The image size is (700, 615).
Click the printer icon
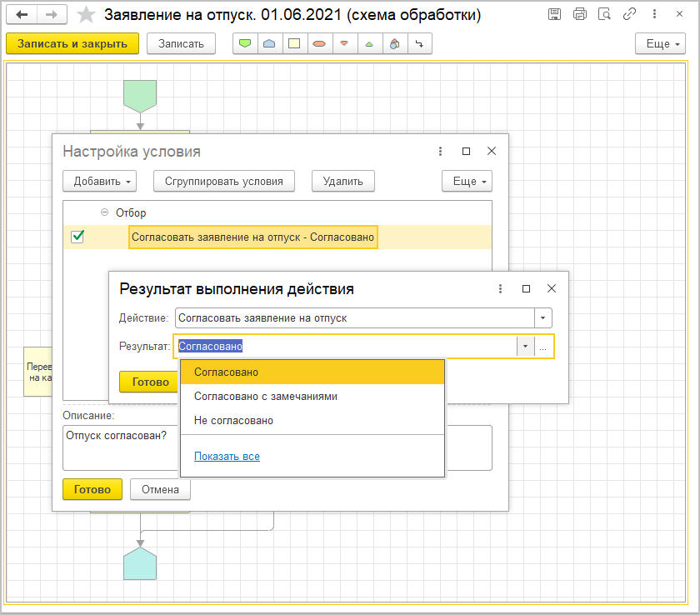[580, 14]
